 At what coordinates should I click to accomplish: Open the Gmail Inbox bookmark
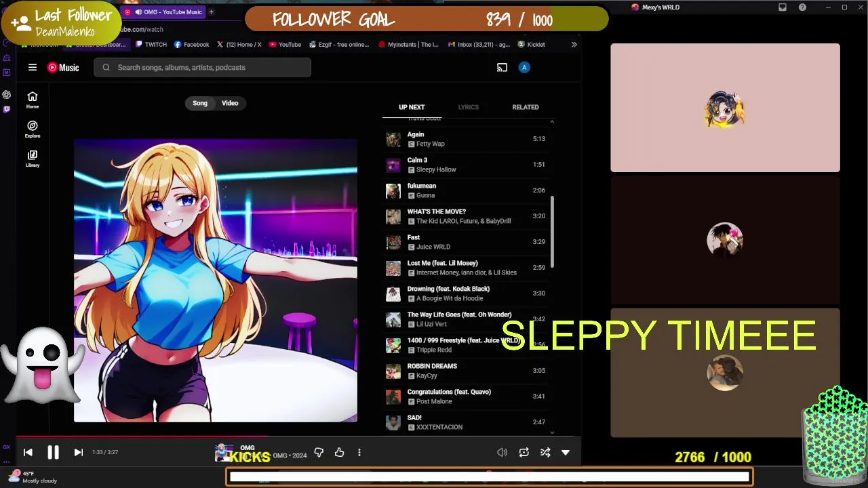point(479,45)
